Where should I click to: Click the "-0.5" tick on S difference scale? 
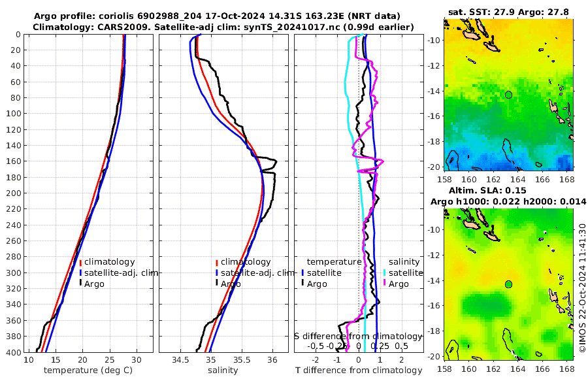click(316, 346)
